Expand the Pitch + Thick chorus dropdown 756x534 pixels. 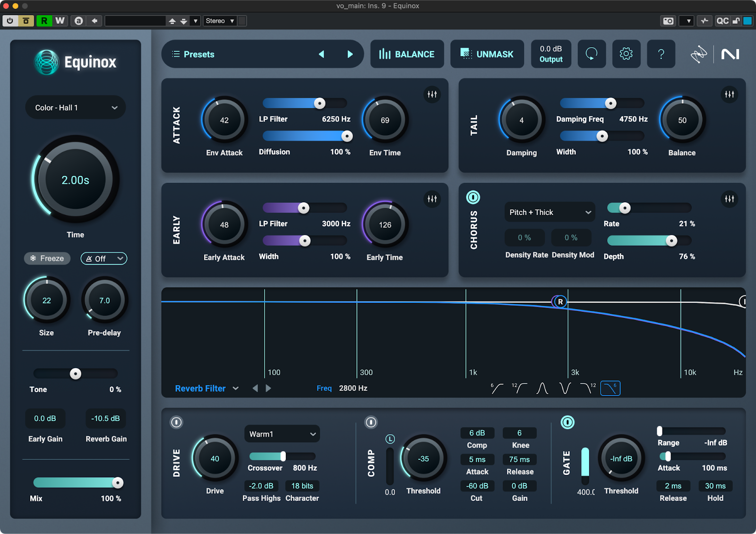(550, 212)
